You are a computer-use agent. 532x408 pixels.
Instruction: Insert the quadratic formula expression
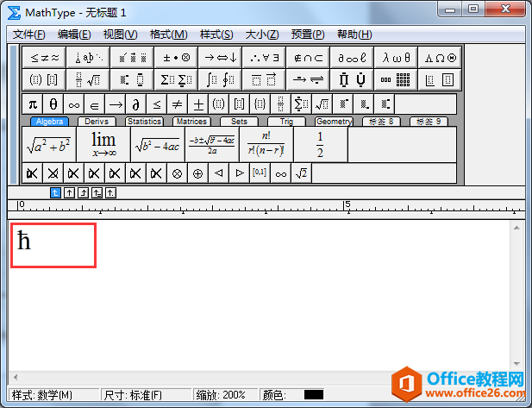(x=212, y=145)
